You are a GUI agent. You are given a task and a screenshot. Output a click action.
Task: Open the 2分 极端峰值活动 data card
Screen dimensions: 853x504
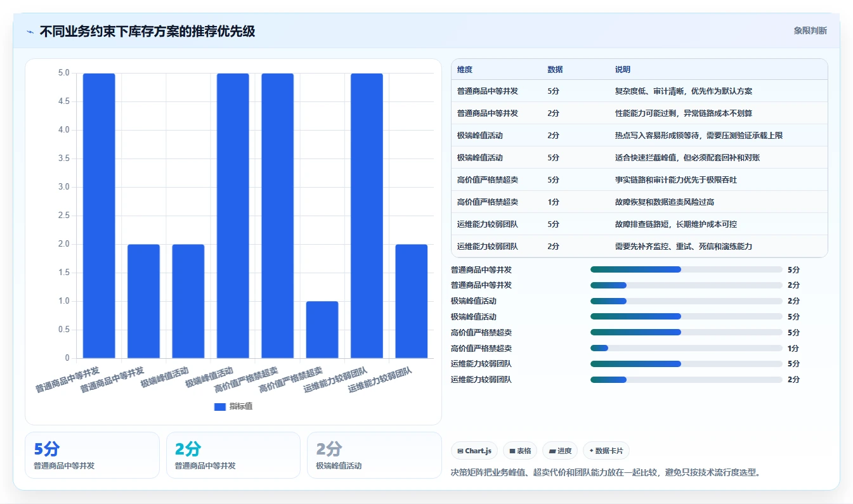click(x=374, y=455)
